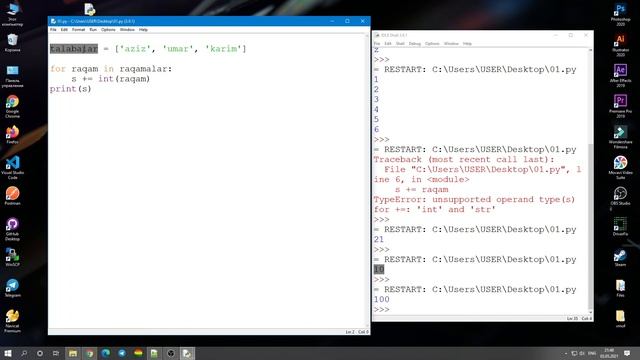Open Illustrator 2020 desktop shortcut
The width and height of the screenshot is (640, 360).
pyautogui.click(x=620, y=45)
